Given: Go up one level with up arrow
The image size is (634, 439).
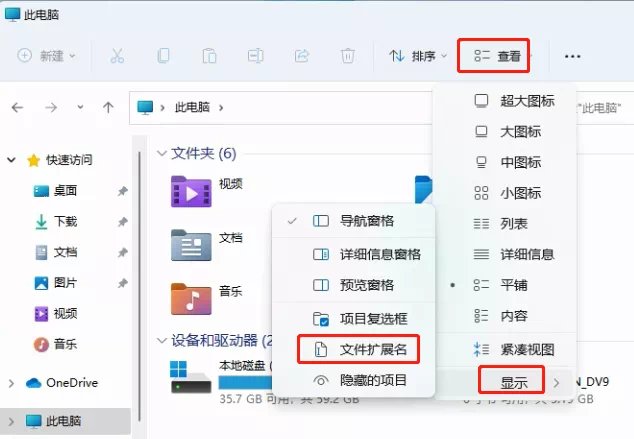Looking at the screenshot, I should click(x=108, y=107).
